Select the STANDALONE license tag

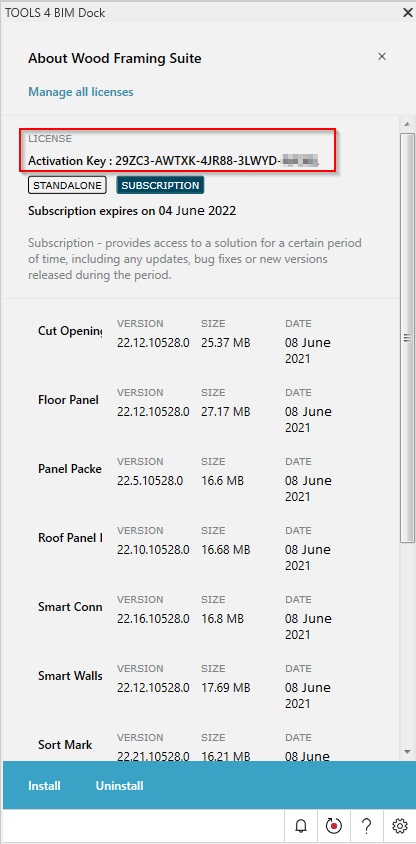tap(67, 185)
